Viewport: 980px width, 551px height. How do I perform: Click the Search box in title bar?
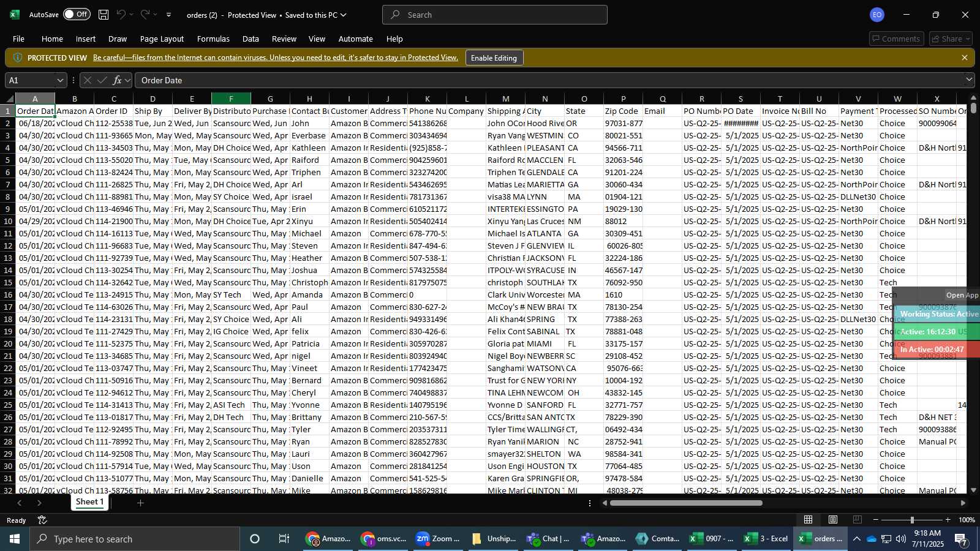click(x=495, y=15)
